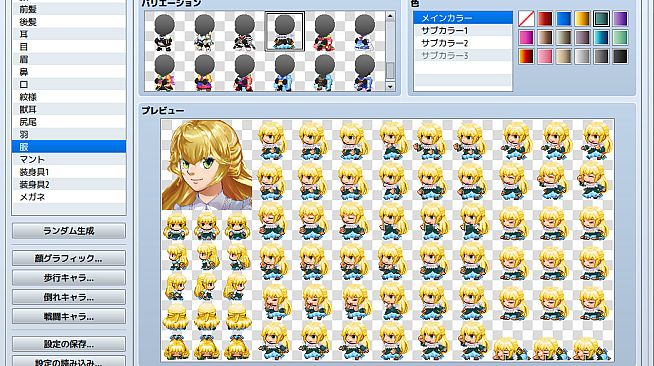Choose the light green color swatch

(x=620, y=38)
